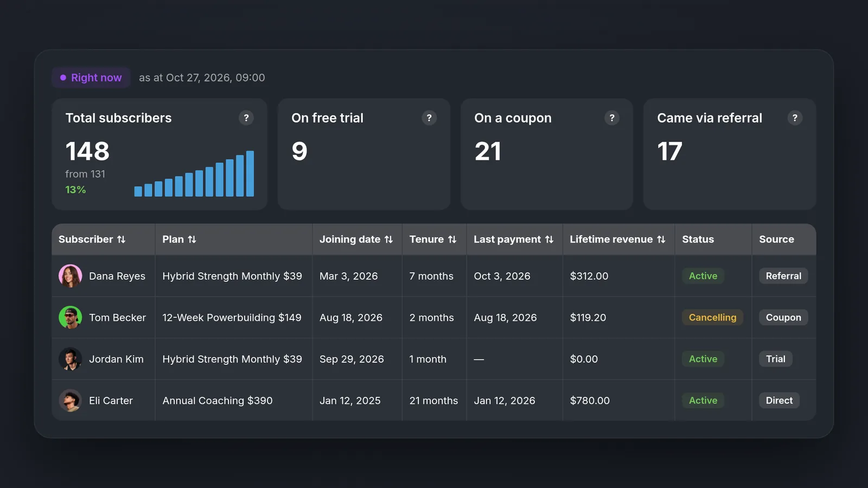Click tenure value 21 months
This screenshot has height=488, width=868.
433,400
